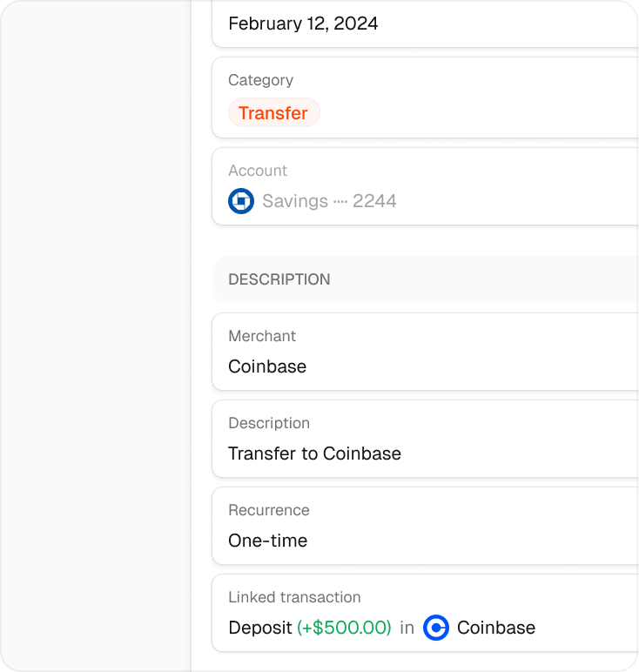Select the orange Transfer category tag
This screenshot has width=639, height=672.
273,113
